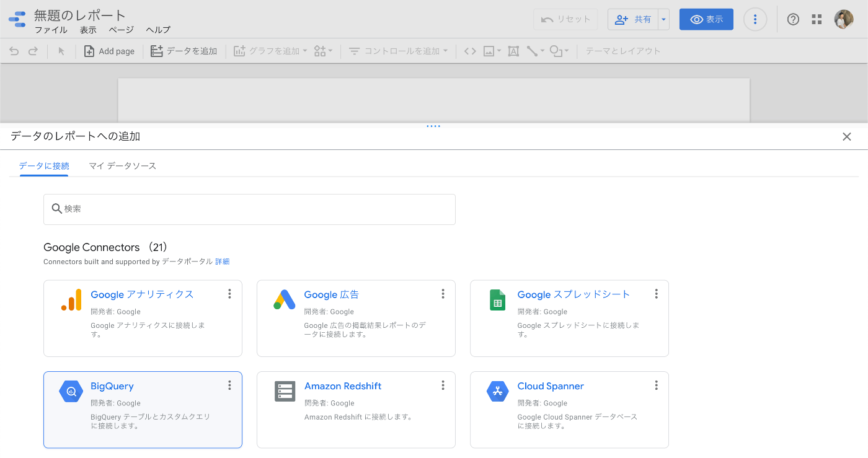Switch to the マイ データソース tab
The height and width of the screenshot is (458, 868).
pyautogui.click(x=122, y=166)
